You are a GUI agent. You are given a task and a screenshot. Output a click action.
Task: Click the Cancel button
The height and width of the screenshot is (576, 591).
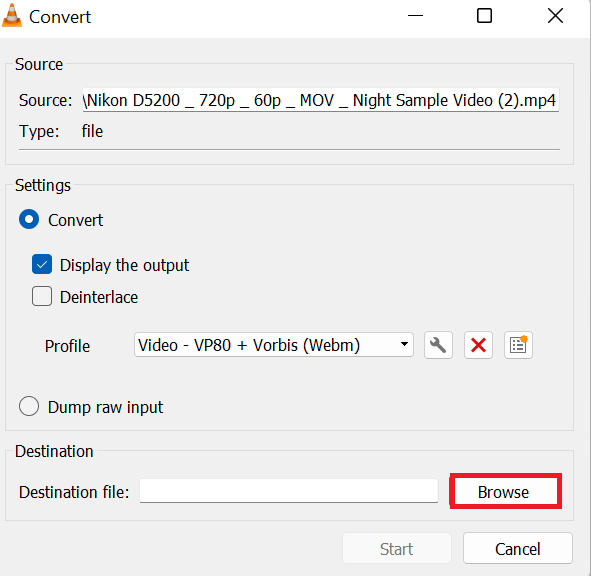click(x=518, y=548)
